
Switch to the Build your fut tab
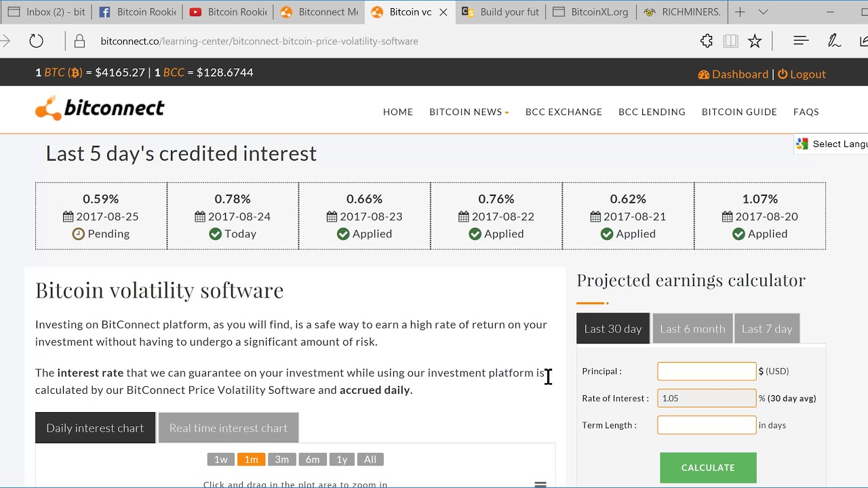(500, 12)
